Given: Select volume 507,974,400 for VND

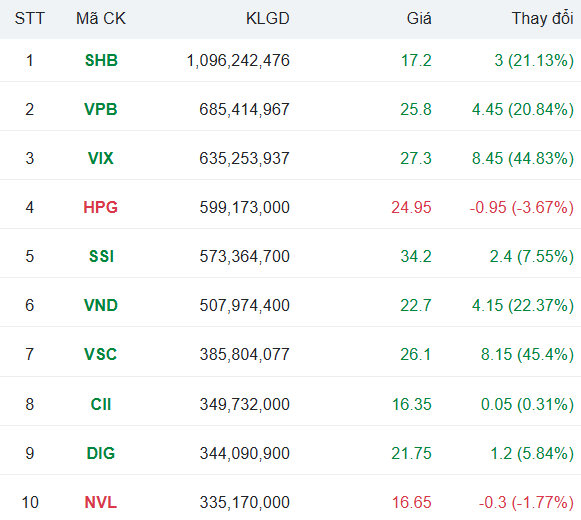Looking at the screenshot, I should (245, 305).
